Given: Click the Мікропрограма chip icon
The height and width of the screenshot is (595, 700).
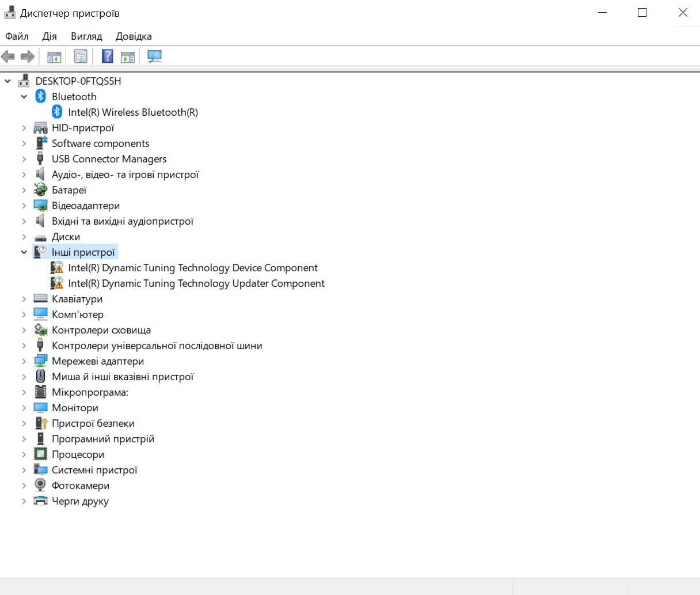Looking at the screenshot, I should point(40,392).
